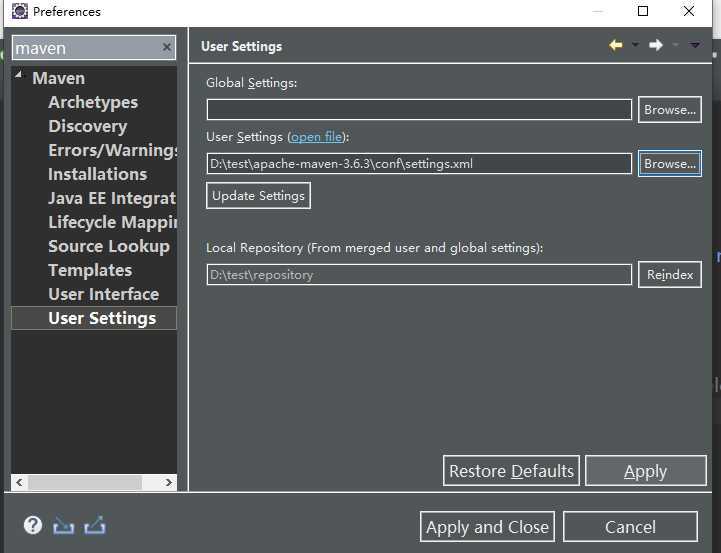Open the User Interface preference page
The height and width of the screenshot is (553, 721).
click(103, 294)
